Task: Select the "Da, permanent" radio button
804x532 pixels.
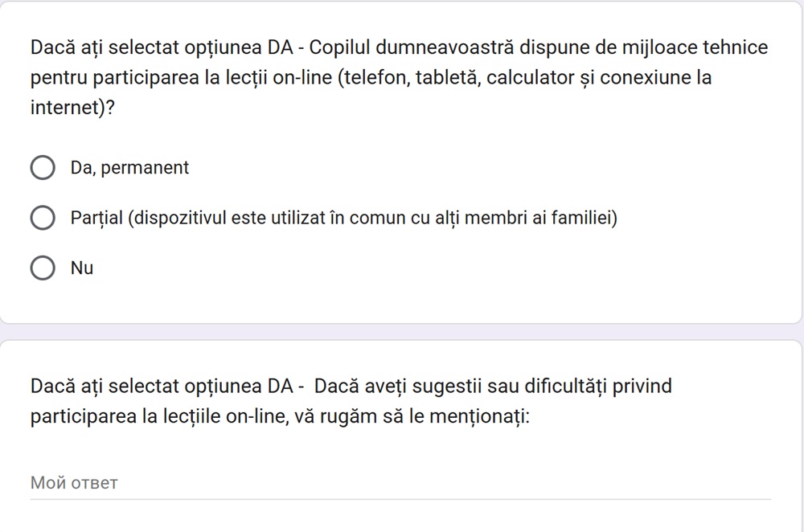Action: tap(42, 168)
